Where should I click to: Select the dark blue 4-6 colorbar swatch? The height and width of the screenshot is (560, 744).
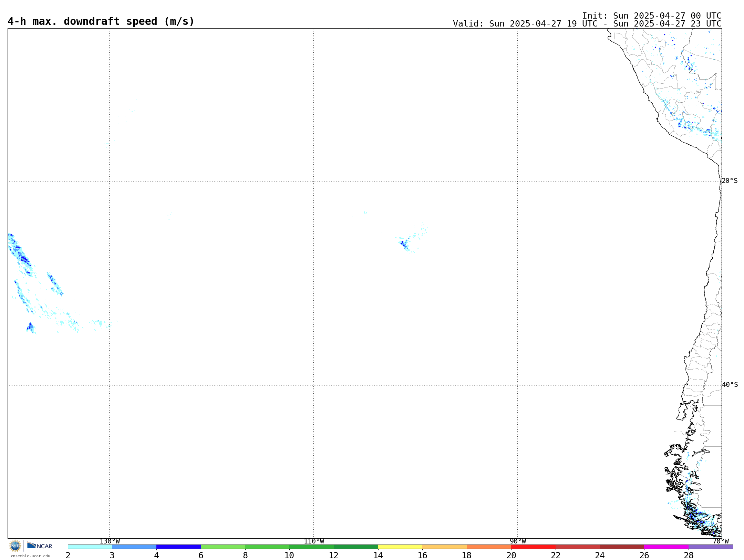point(178,547)
